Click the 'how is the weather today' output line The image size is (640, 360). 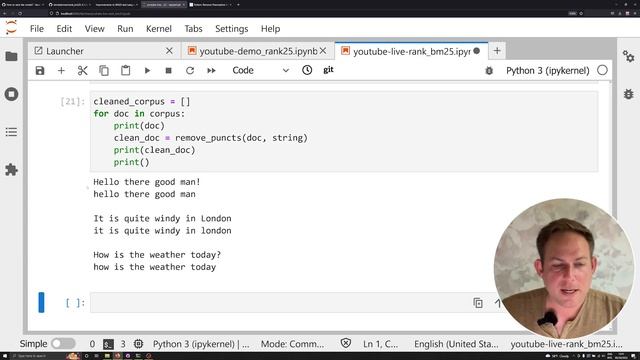(154, 267)
